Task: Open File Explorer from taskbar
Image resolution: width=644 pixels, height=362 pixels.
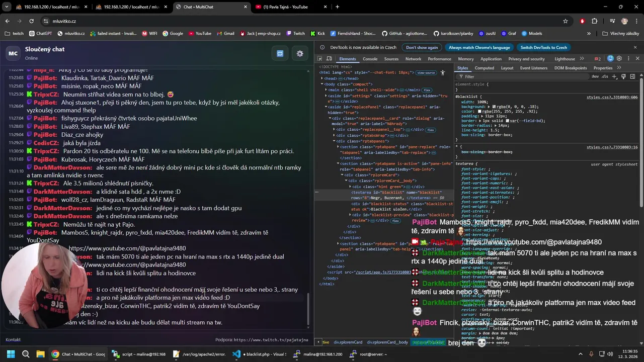Action: coord(40,354)
